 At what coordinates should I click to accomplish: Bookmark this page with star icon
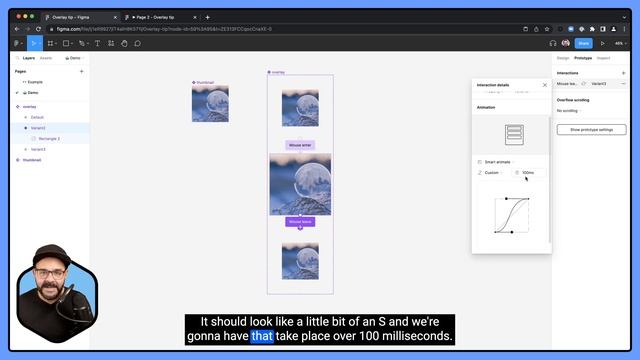click(547, 29)
